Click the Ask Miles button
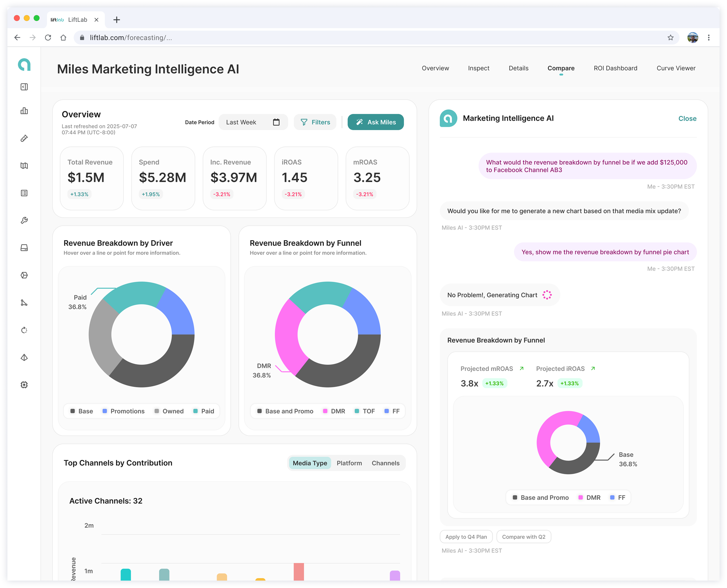The width and height of the screenshot is (727, 588). click(x=376, y=122)
